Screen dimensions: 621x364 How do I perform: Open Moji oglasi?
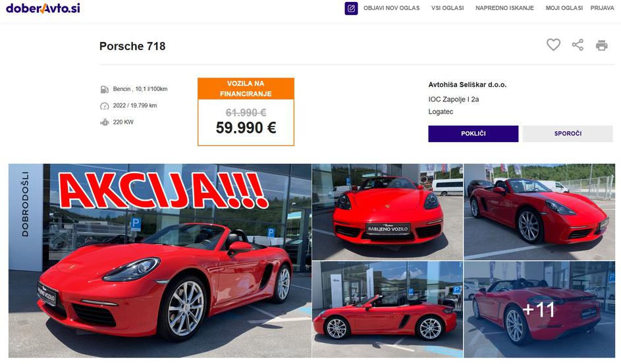pyautogui.click(x=564, y=8)
